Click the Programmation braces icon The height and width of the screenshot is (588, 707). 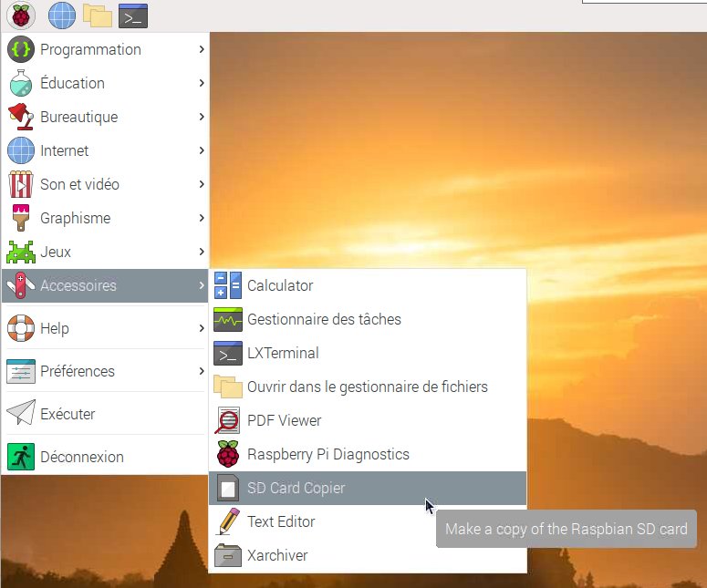click(x=21, y=49)
